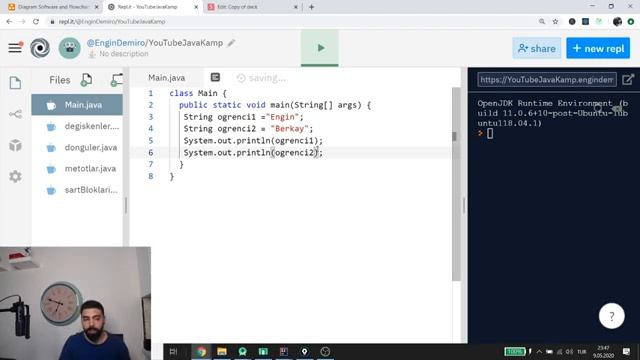Bookmark this page with star icon
Image resolution: width=640 pixels, height=360 pixels.
pos(555,22)
